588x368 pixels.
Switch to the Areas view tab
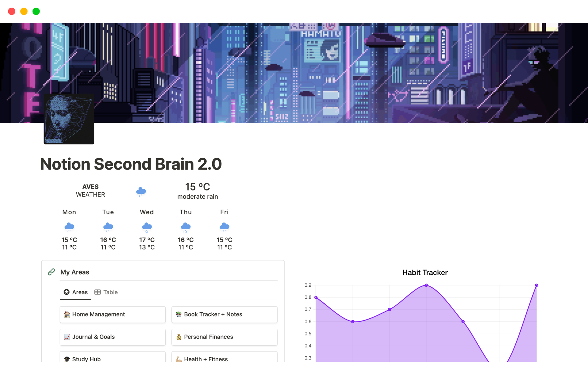pos(76,292)
